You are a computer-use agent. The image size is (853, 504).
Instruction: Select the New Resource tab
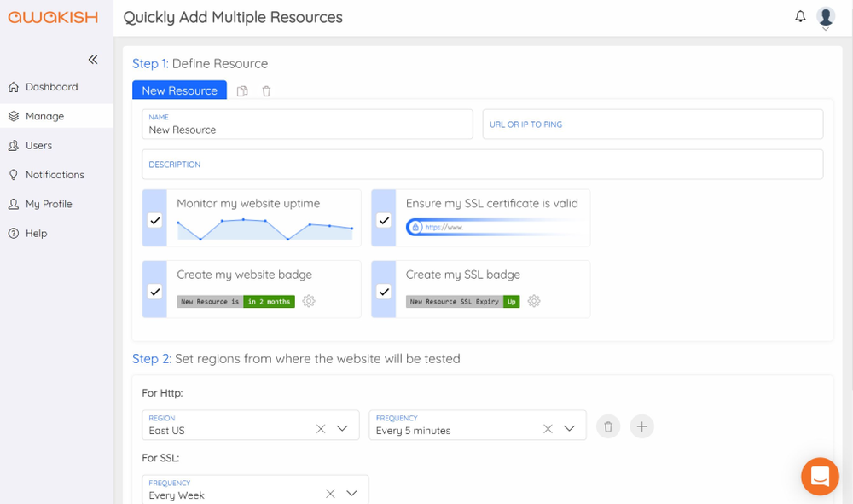(179, 90)
